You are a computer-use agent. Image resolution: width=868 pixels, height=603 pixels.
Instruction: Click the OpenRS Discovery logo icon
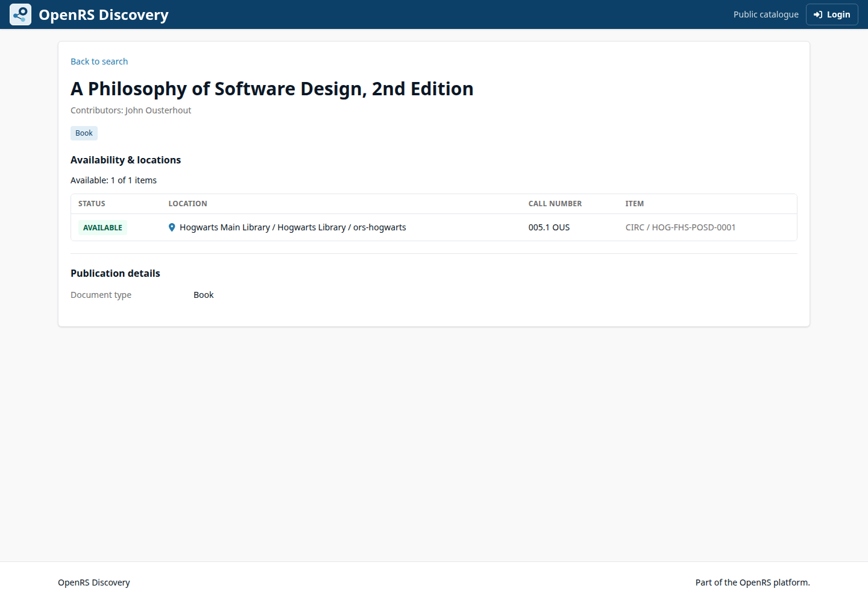(x=20, y=14)
